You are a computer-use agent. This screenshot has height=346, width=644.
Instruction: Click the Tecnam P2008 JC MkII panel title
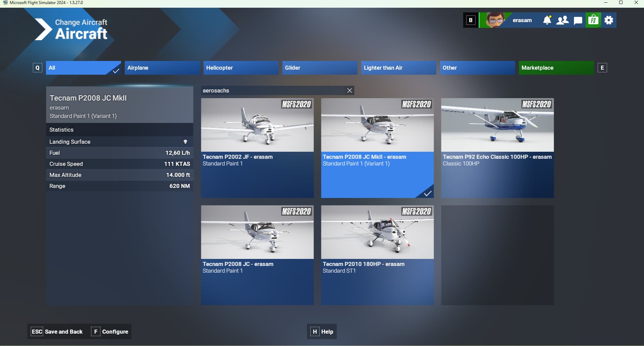click(x=88, y=98)
